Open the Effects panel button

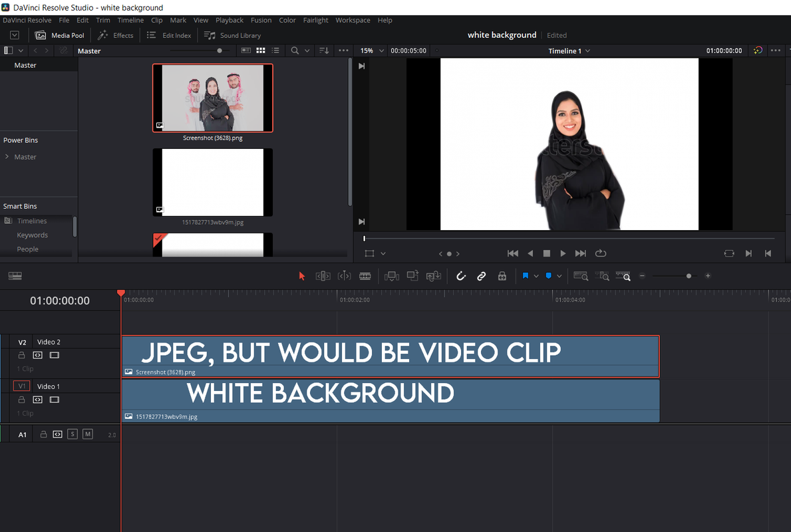[116, 35]
